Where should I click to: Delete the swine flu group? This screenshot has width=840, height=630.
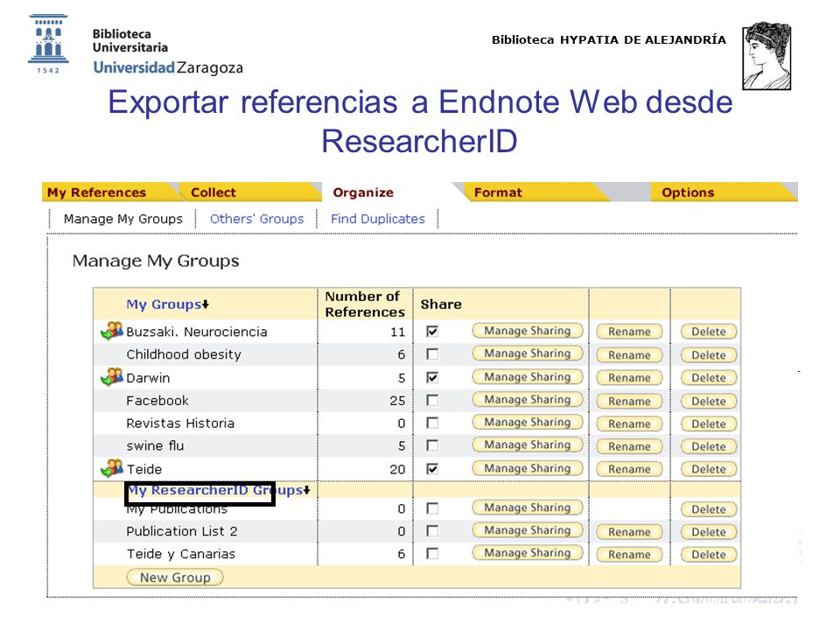point(709,445)
